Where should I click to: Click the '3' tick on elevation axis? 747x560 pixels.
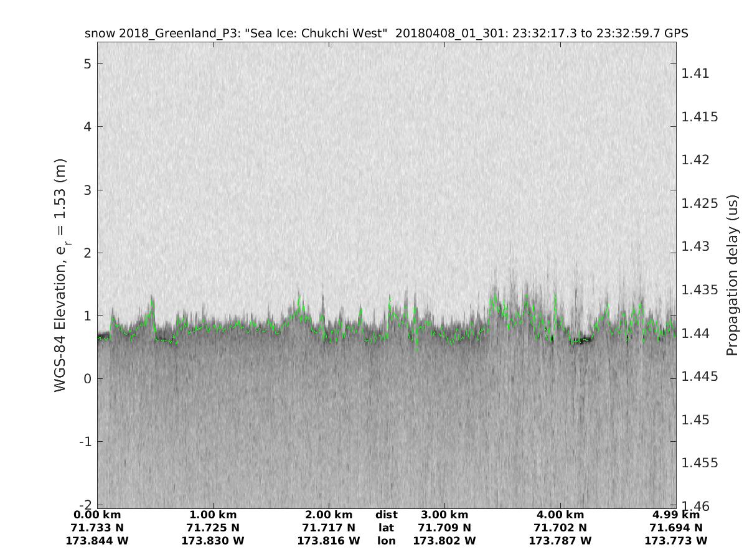(x=88, y=190)
